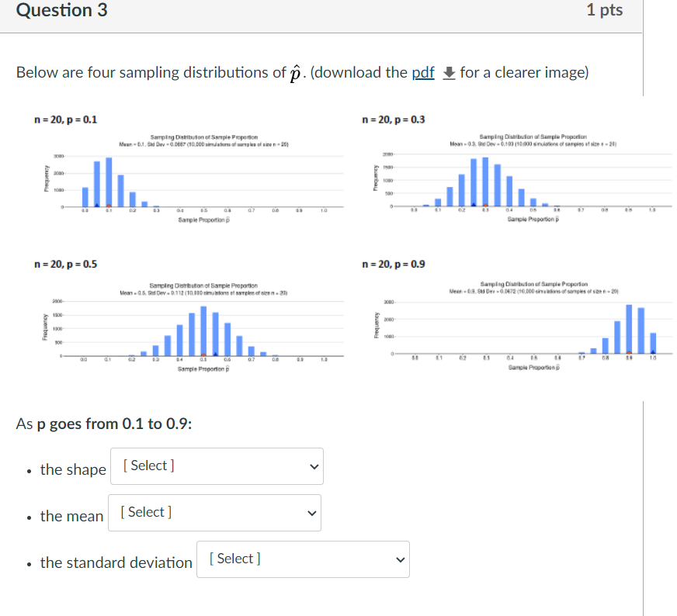Click the chevron on the shape dropdown
Viewport: 677px width, 616px height.
coord(313,466)
